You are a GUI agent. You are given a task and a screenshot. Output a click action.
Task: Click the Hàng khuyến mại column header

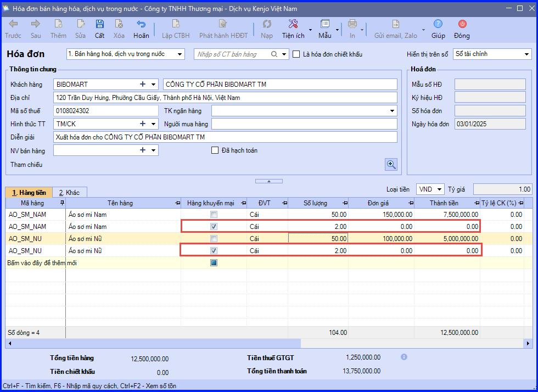click(214, 203)
